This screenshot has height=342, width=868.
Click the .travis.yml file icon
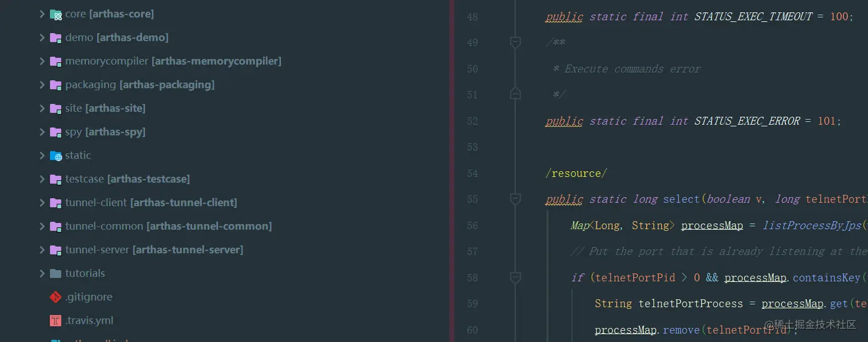[x=56, y=321]
